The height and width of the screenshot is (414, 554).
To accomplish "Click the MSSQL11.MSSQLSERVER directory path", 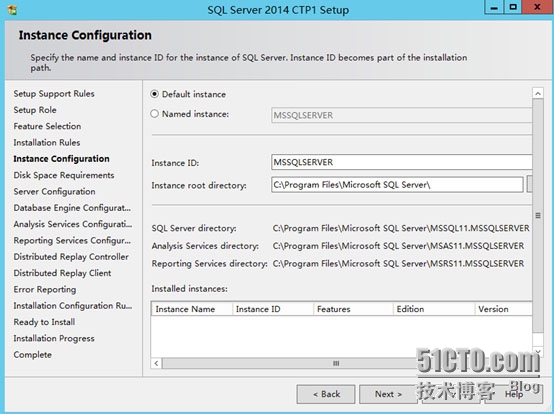I will pyautogui.click(x=401, y=228).
